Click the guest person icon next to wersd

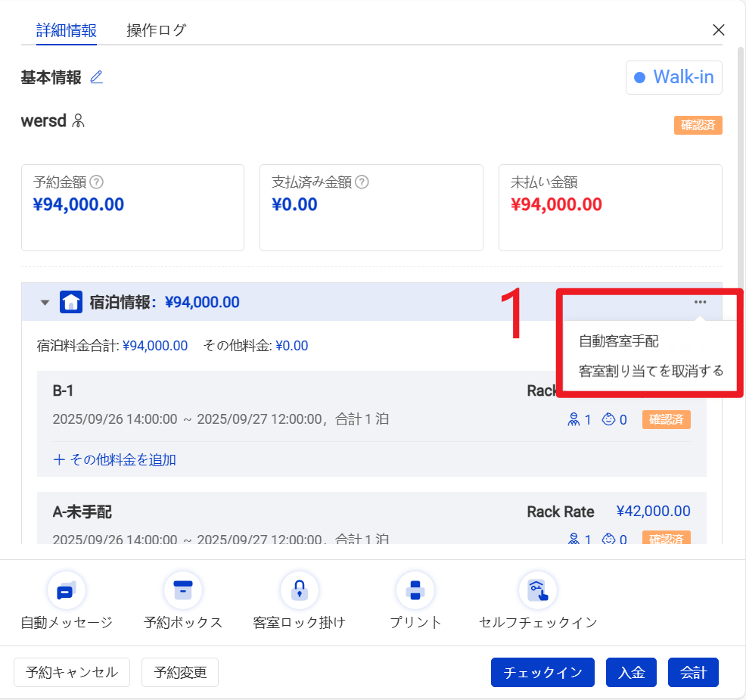78,121
